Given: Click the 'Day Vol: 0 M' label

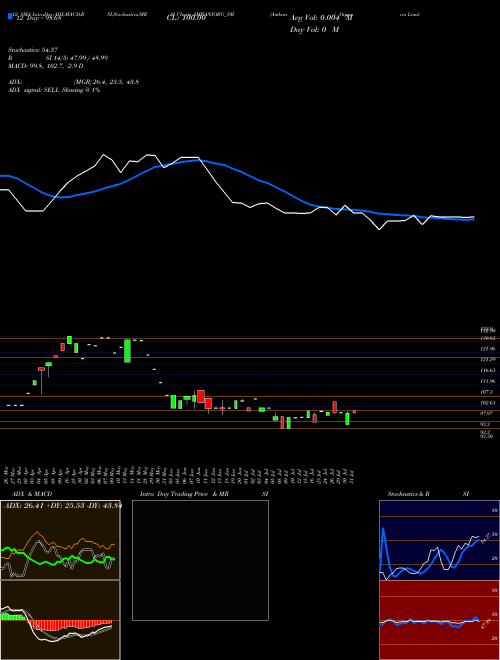Looking at the screenshot, I should [314, 30].
